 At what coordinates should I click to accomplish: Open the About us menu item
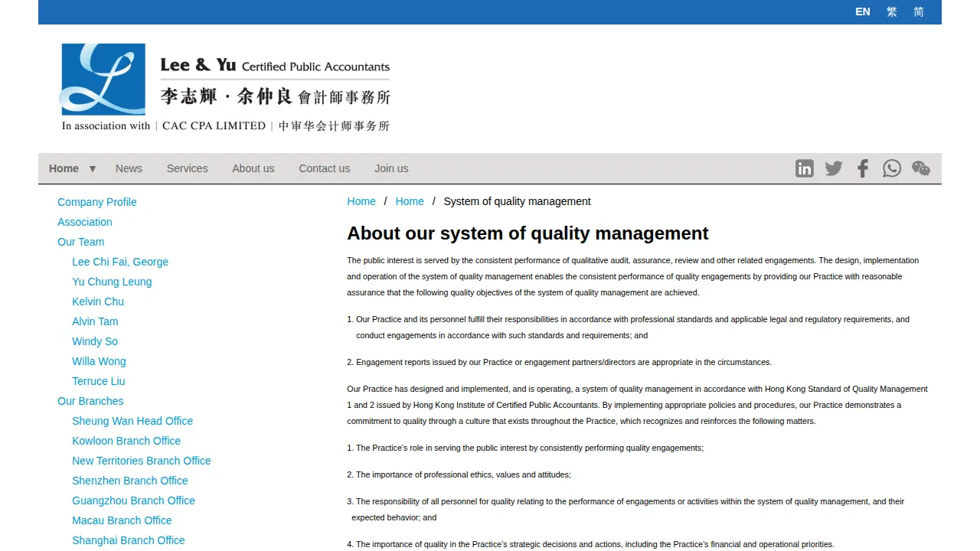tap(253, 168)
